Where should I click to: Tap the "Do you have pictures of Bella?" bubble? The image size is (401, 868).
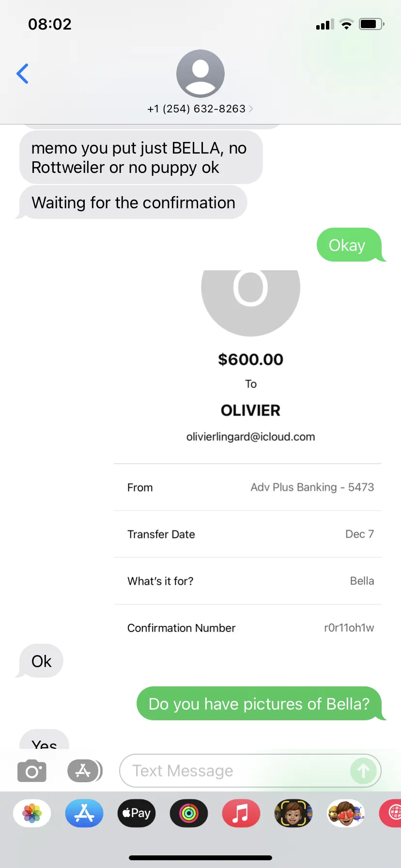coord(259,703)
